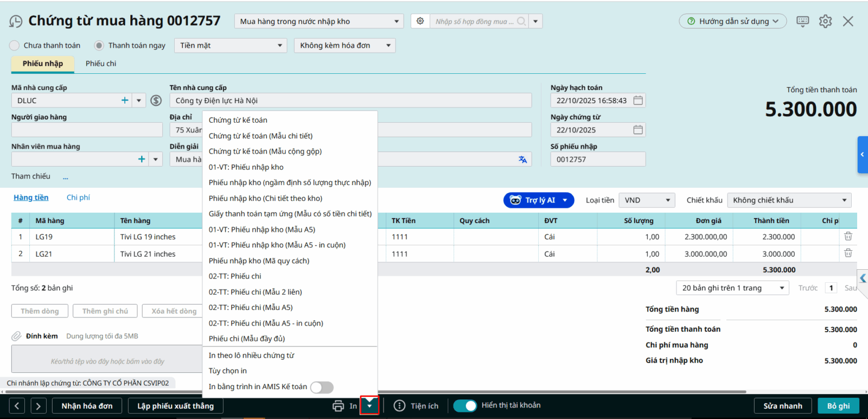868x419 pixels.
Task: Click the dollar supplier debt icon
Action: (156, 100)
